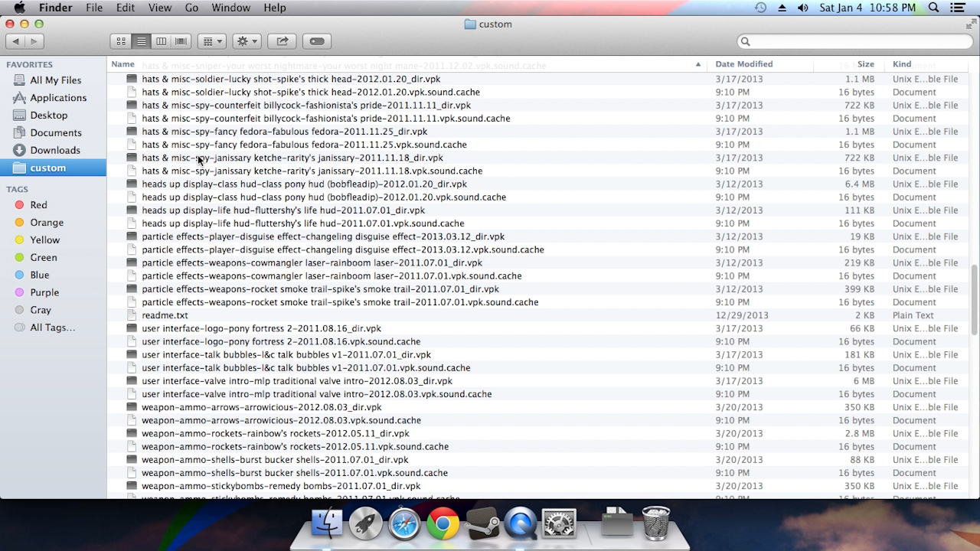
Task: Open the Edit menu
Action: pyautogui.click(x=126, y=8)
